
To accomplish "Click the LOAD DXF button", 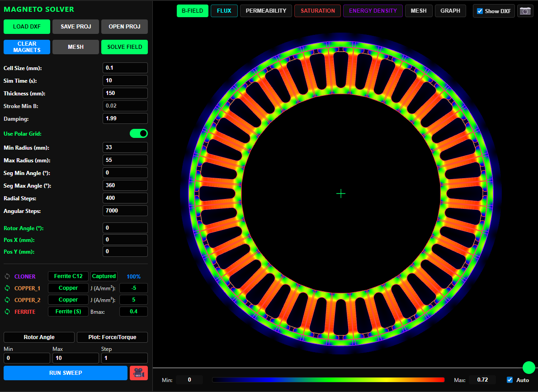I will point(27,27).
